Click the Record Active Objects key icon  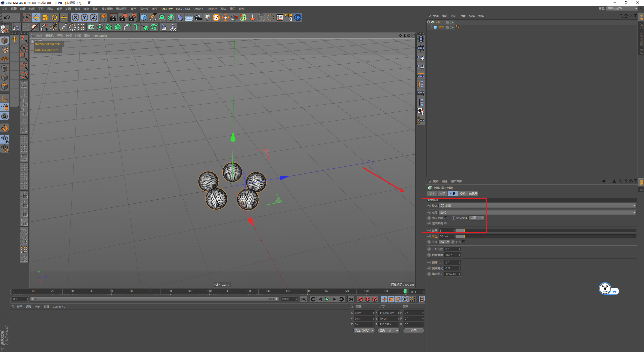360,299
